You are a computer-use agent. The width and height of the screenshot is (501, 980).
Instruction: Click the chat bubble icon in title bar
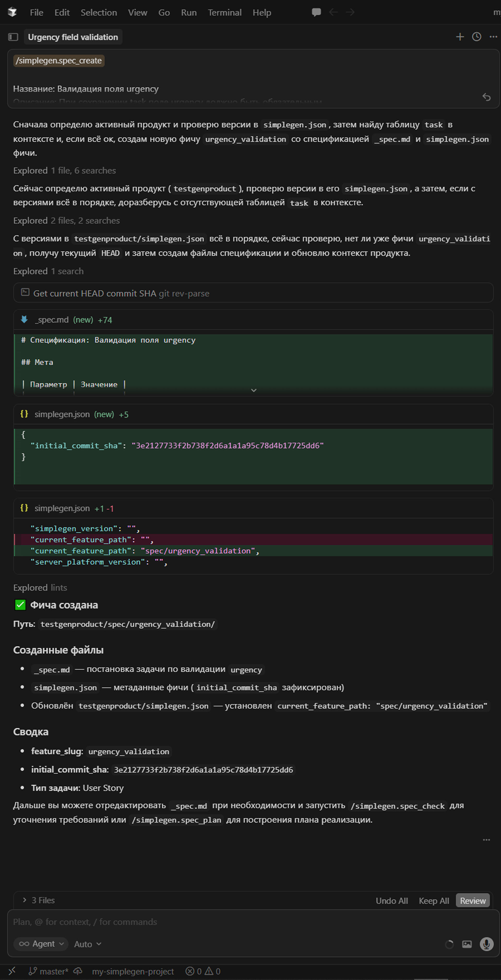[x=316, y=12]
